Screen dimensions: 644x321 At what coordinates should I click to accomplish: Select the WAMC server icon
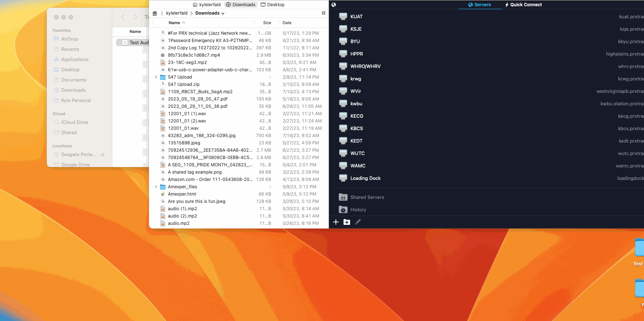tap(343, 166)
